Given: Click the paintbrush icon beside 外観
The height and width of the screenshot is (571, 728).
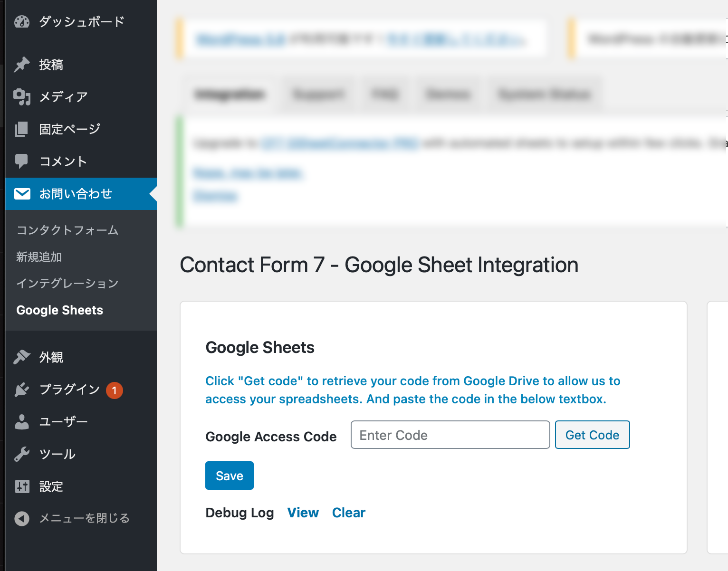Looking at the screenshot, I should [22, 357].
